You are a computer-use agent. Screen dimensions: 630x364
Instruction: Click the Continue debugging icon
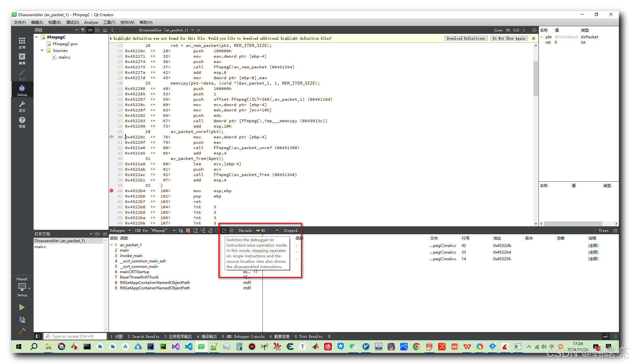pos(181,230)
